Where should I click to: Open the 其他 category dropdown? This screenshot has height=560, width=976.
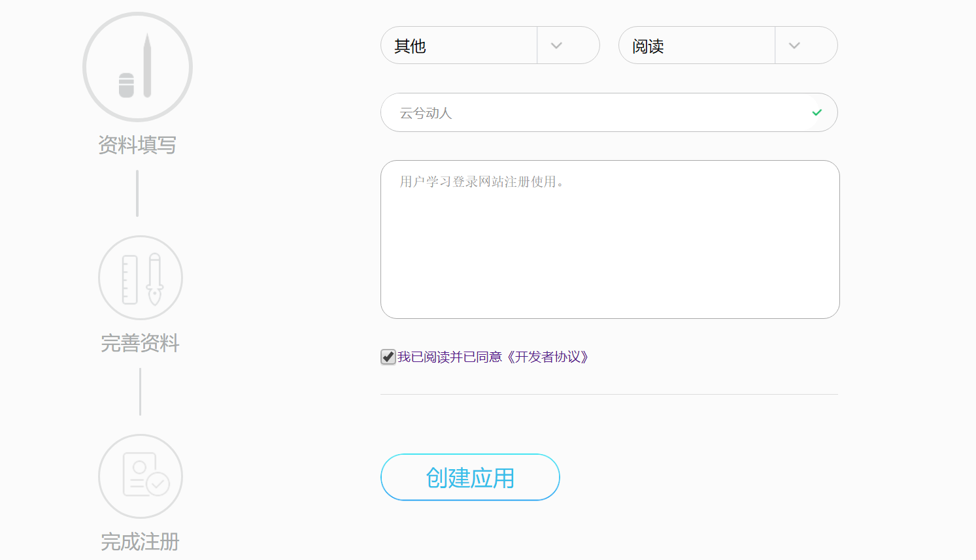490,45
